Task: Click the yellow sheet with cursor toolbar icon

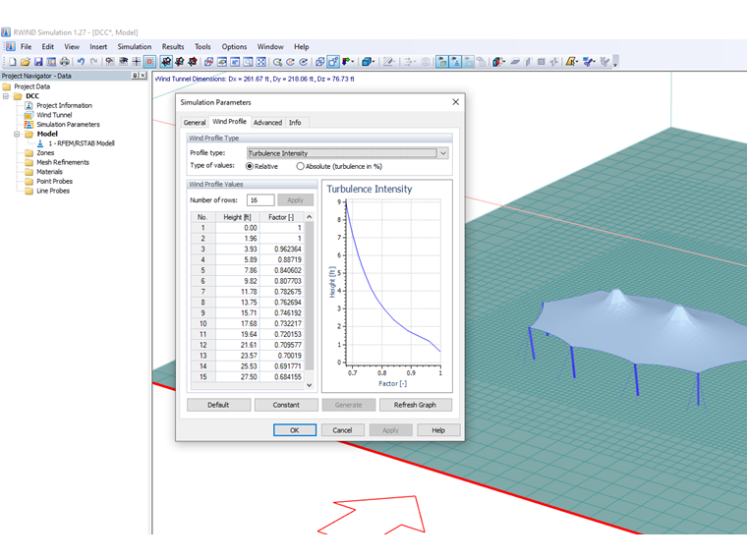Action: pos(570,62)
